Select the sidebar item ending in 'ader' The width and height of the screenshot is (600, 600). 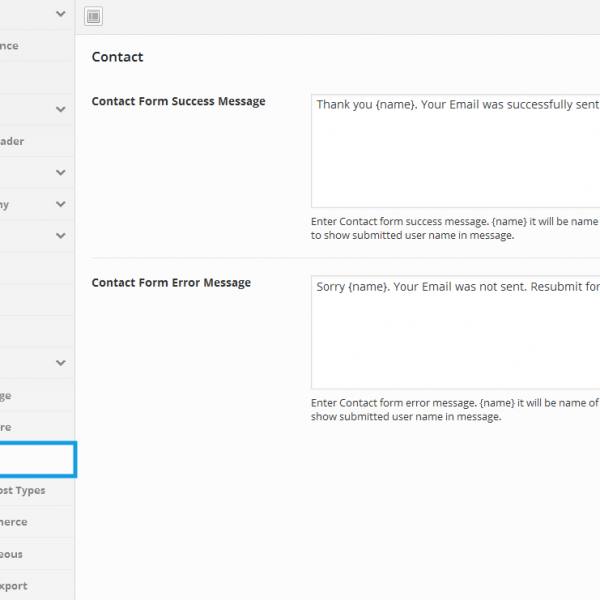pyautogui.click(x=20, y=141)
